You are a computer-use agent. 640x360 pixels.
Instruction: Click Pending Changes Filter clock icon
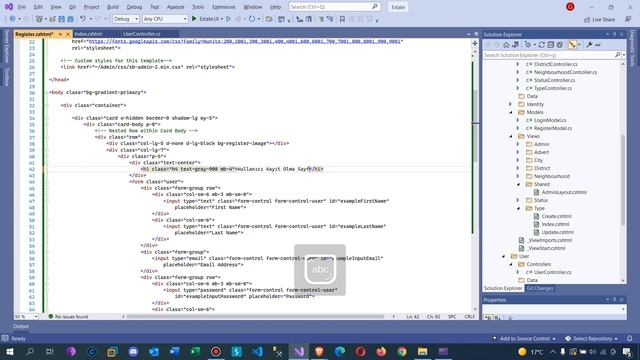[528, 45]
